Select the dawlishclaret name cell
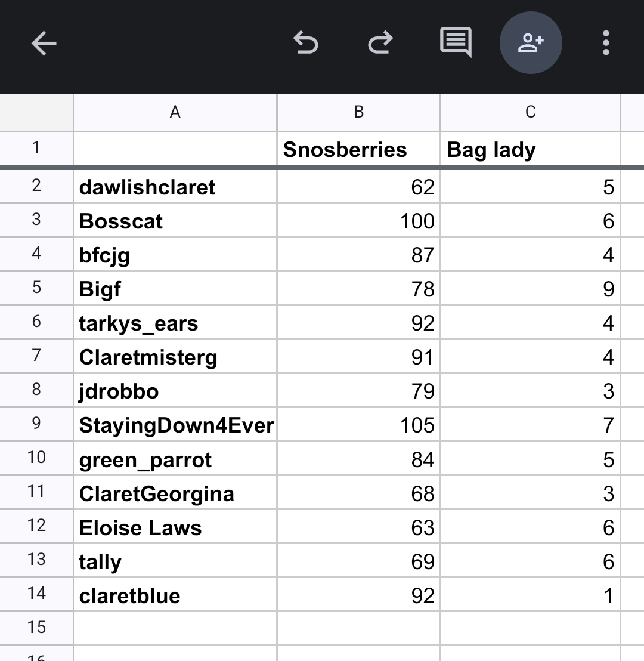Image resolution: width=644 pixels, height=661 pixels. [175, 187]
